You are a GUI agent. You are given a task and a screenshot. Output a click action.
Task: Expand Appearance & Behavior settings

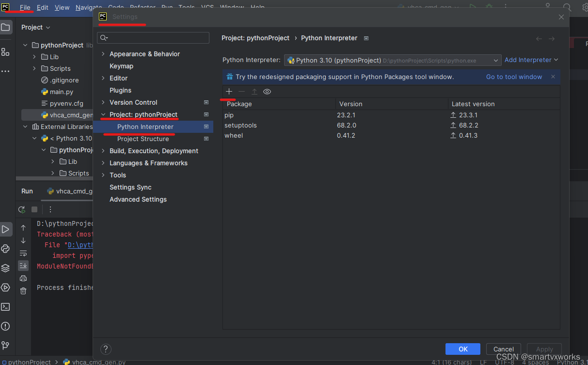pyautogui.click(x=103, y=54)
